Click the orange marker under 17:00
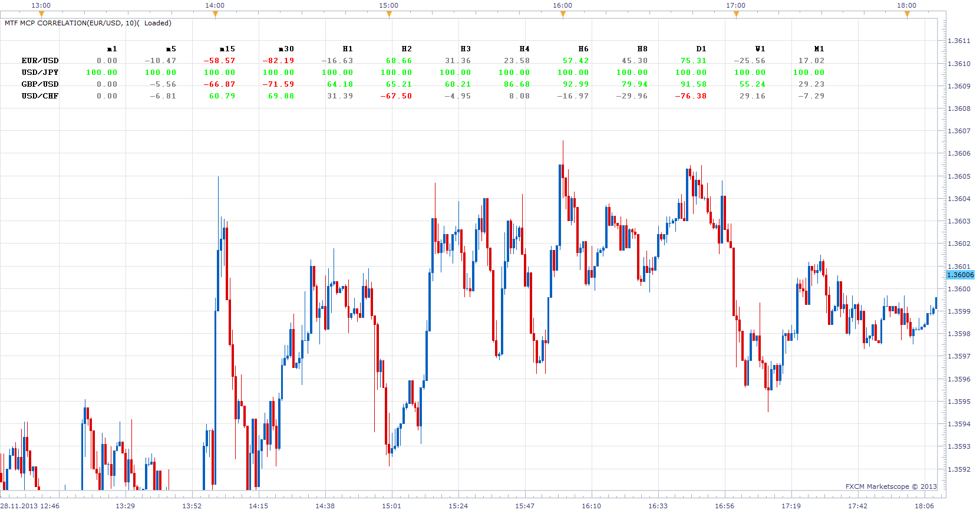The width and height of the screenshot is (980, 513). tap(736, 14)
